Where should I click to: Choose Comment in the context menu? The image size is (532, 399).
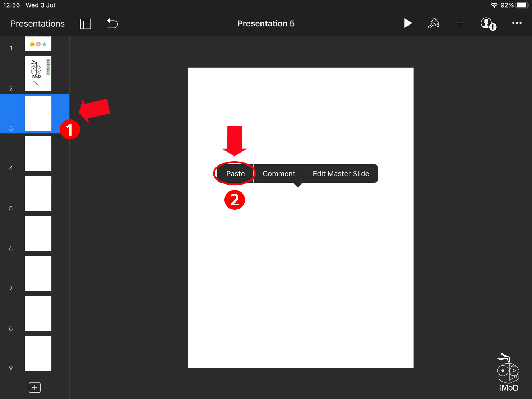click(x=278, y=174)
